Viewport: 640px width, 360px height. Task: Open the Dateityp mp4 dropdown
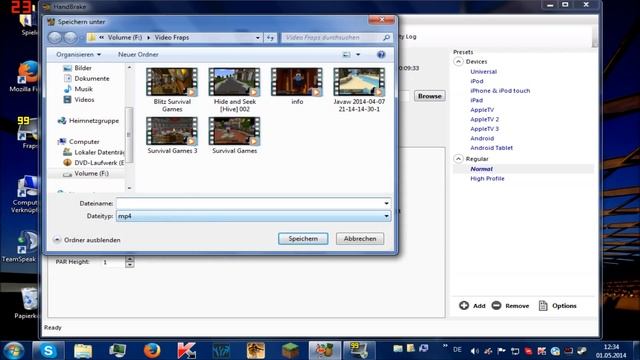pyautogui.click(x=253, y=216)
